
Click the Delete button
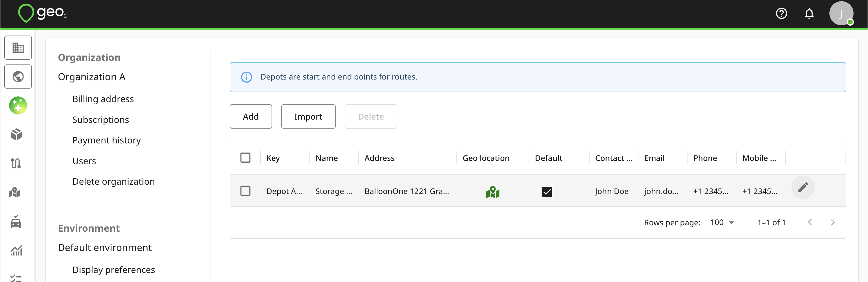[x=371, y=117]
